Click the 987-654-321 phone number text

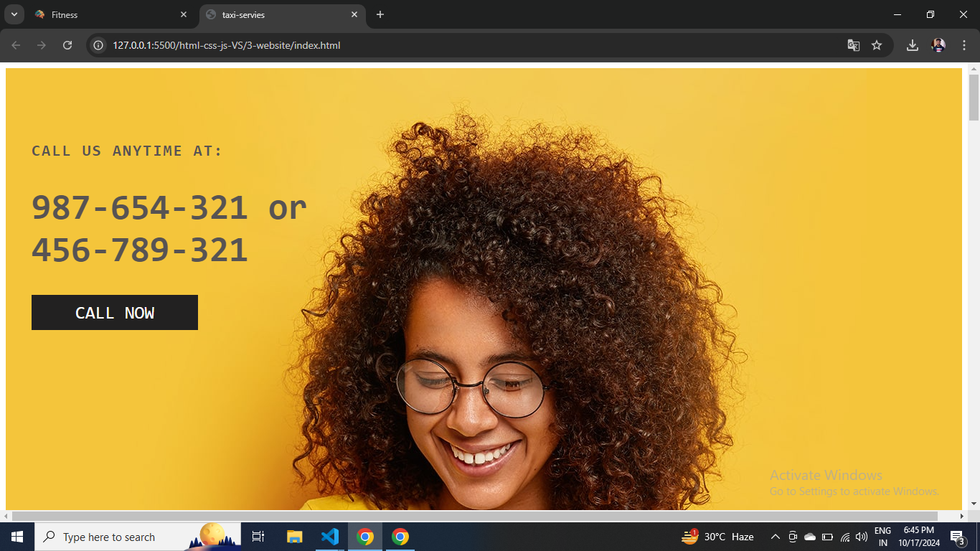click(140, 208)
